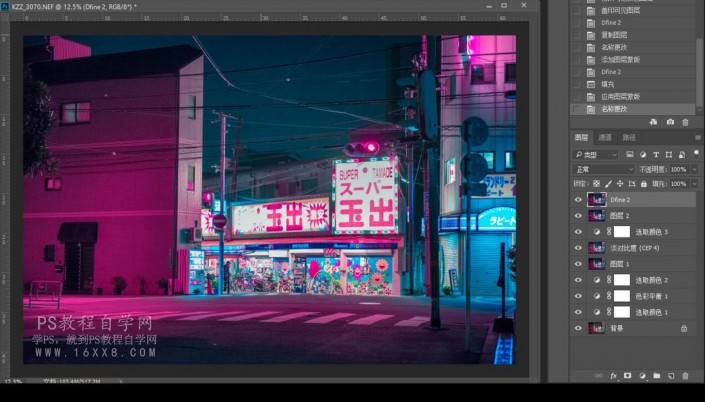Screen dimensions: 705x402
Task: Create new document from history state icon
Action: (x=653, y=122)
